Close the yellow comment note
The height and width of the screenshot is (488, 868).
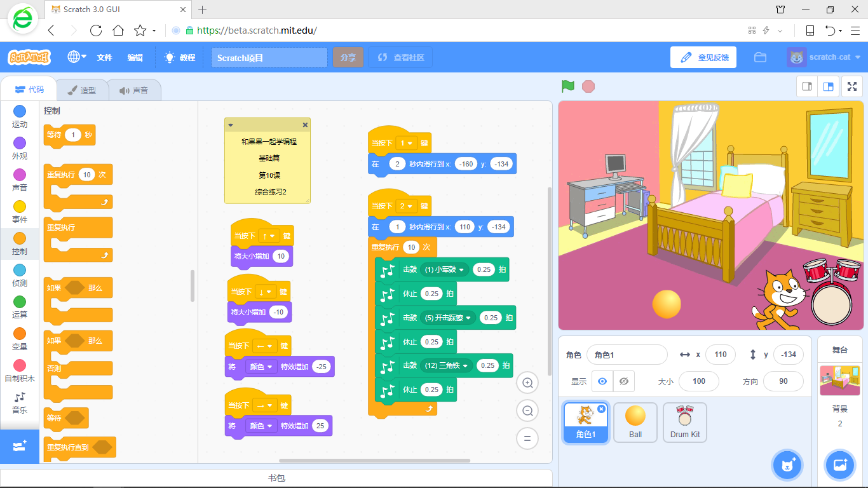pyautogui.click(x=305, y=125)
